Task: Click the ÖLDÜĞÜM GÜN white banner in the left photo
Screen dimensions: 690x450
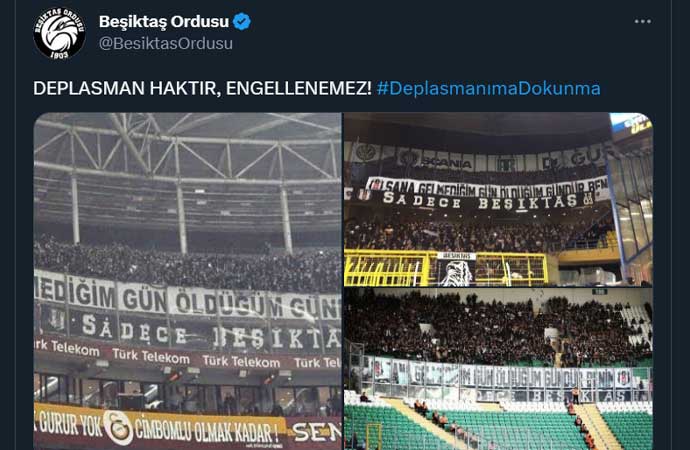Action: pos(188,299)
